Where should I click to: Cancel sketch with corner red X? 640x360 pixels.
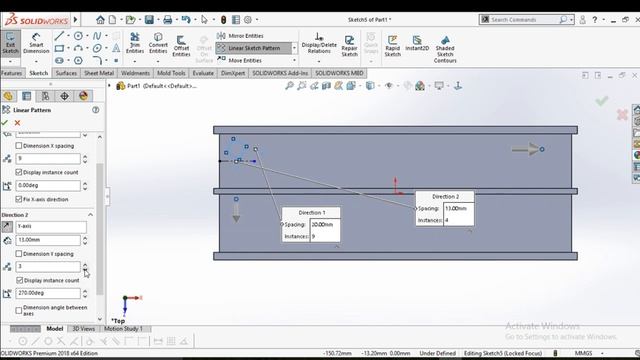[x=622, y=115]
